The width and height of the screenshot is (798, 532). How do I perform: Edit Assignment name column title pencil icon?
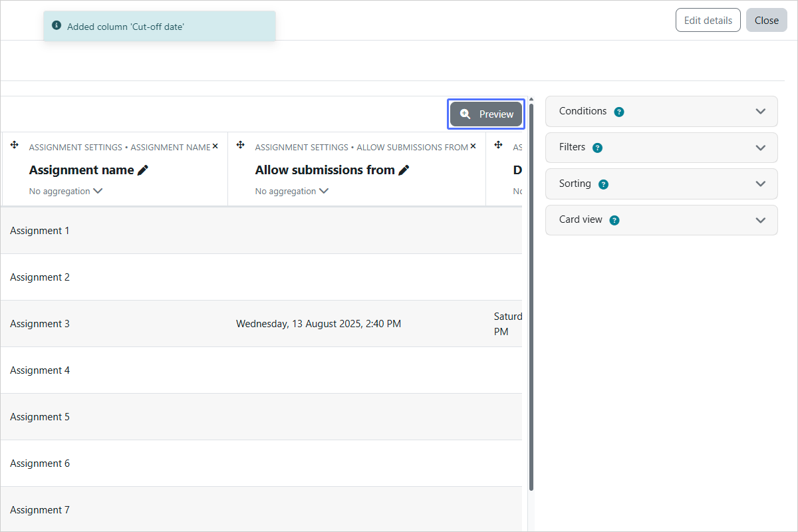(143, 170)
